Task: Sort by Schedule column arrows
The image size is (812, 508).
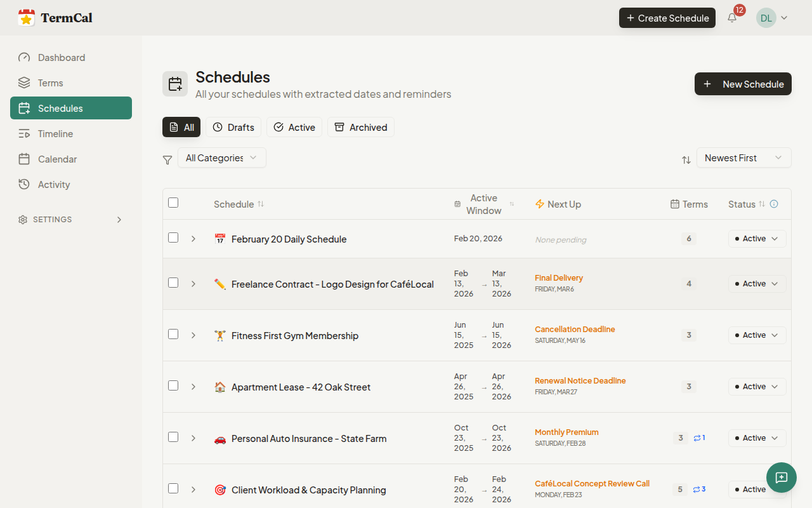Action: tap(261, 204)
